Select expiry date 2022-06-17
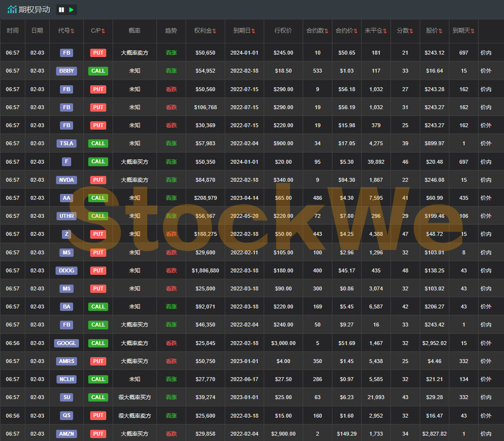Image resolution: width=504 pixels, height=441 pixels. pos(244,379)
